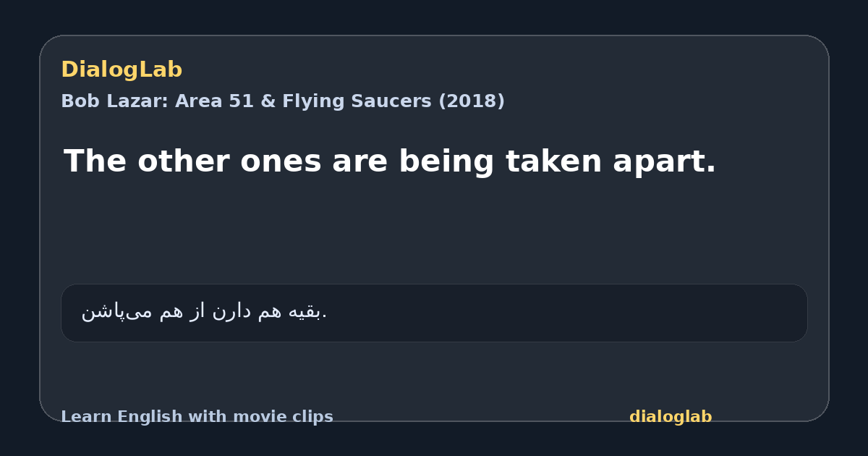Click the word 'other' in the sentence

tap(181, 161)
